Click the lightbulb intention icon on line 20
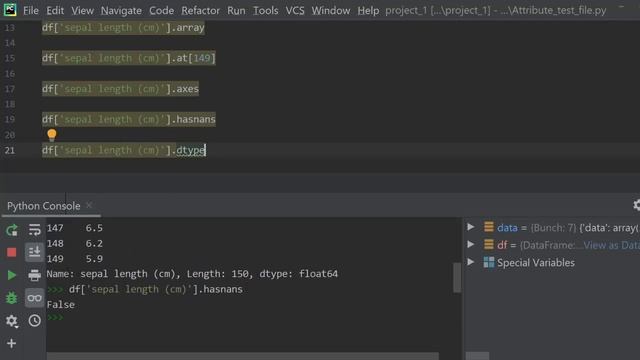The image size is (640, 360). tap(52, 135)
